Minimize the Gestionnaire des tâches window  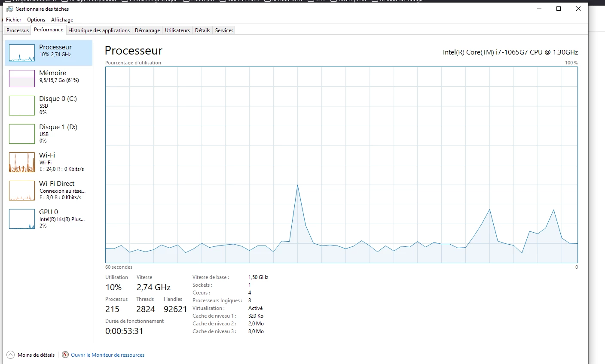[539, 9]
